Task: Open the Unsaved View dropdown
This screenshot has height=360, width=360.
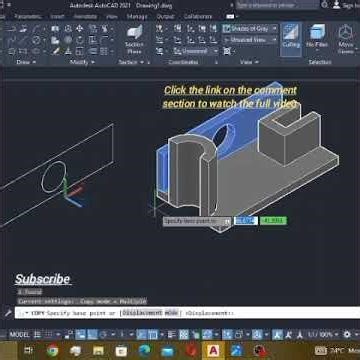Action: pos(250,40)
